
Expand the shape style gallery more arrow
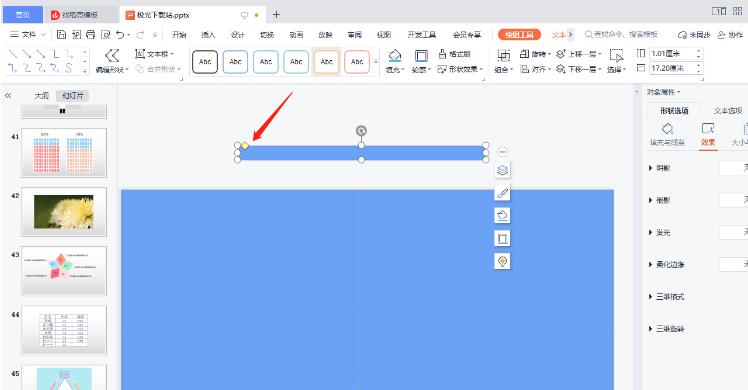point(376,62)
